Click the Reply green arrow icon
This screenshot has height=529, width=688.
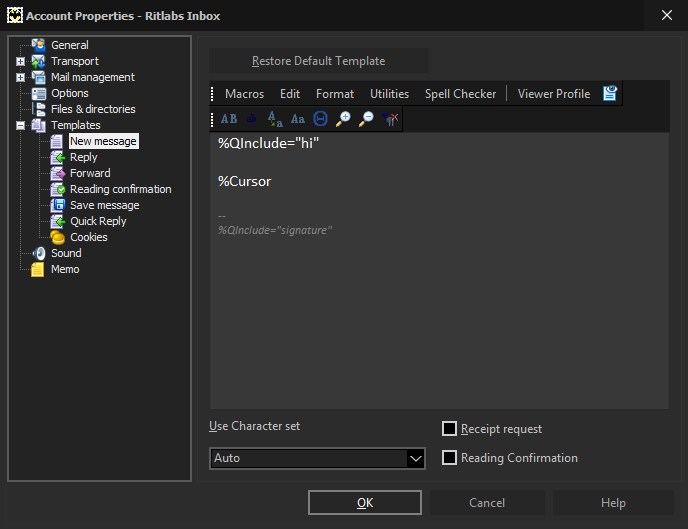57,157
